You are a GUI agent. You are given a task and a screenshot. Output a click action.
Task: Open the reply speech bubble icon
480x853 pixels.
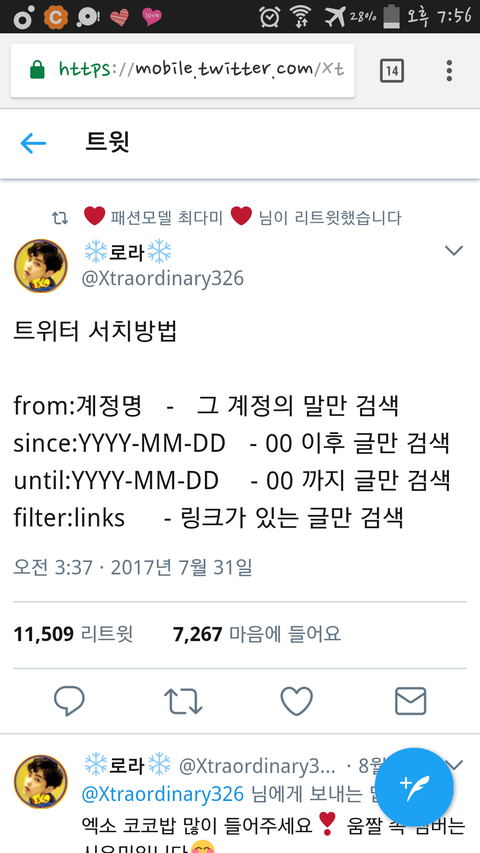[x=69, y=701]
